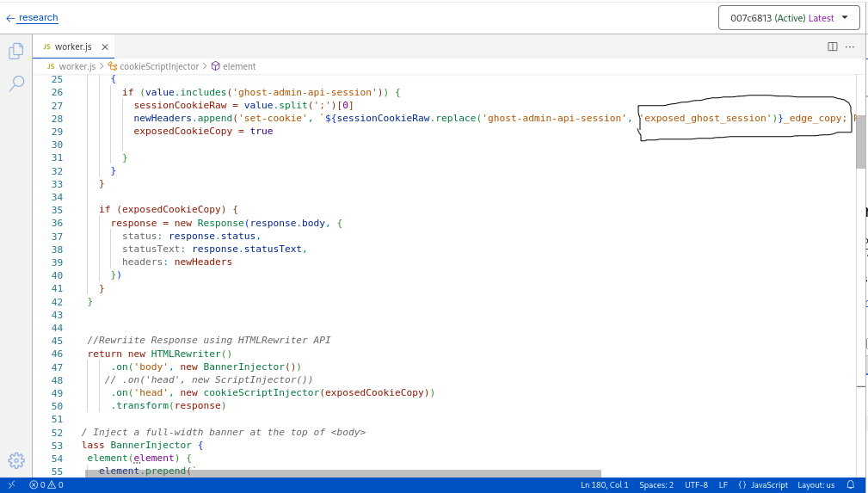
Task: Click the horizontal scrollbar under the code
Action: click(344, 474)
